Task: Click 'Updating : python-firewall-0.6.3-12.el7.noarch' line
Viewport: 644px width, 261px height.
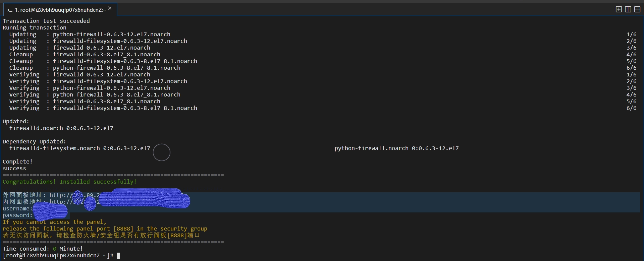Action: [90, 34]
